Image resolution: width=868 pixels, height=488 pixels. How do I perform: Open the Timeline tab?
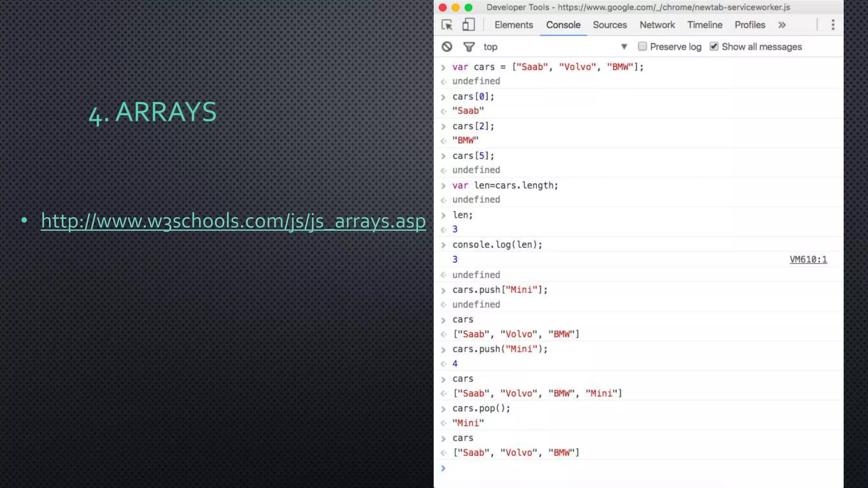click(x=705, y=25)
